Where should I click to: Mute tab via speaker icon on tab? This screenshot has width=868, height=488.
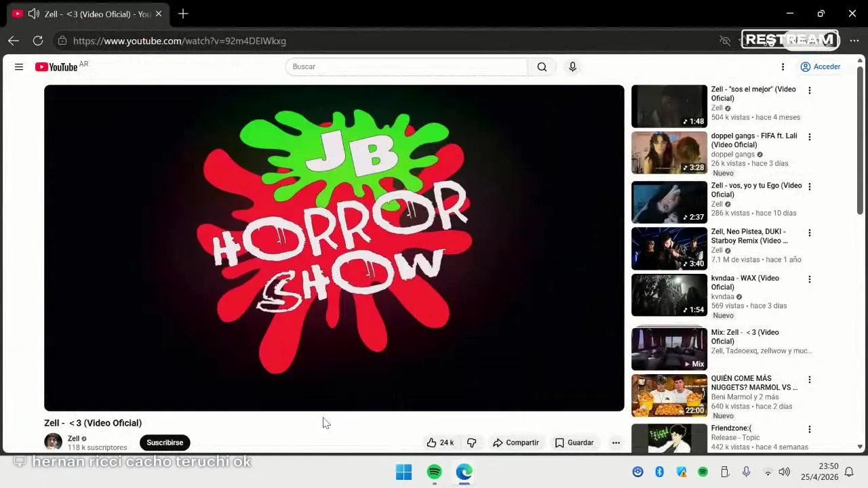coord(33,14)
